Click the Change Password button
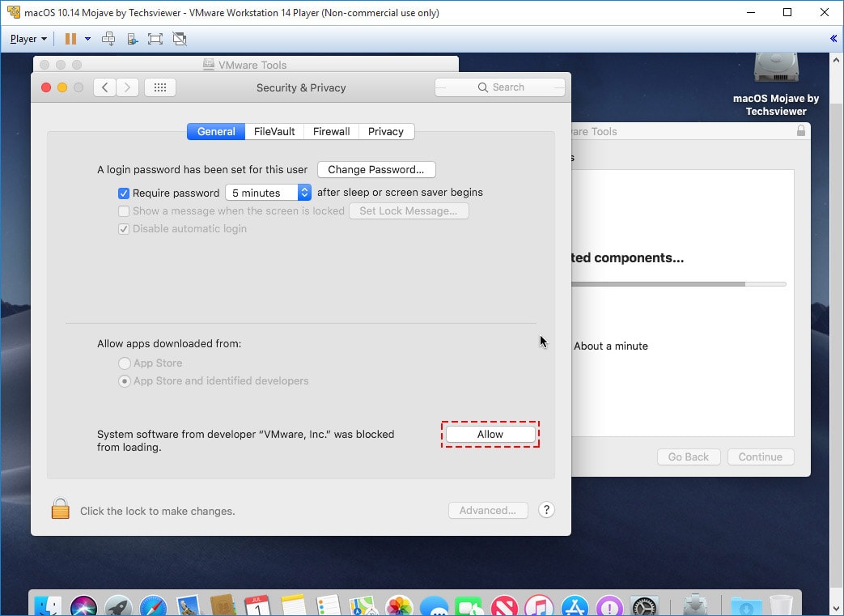The width and height of the screenshot is (844, 616). (x=375, y=170)
